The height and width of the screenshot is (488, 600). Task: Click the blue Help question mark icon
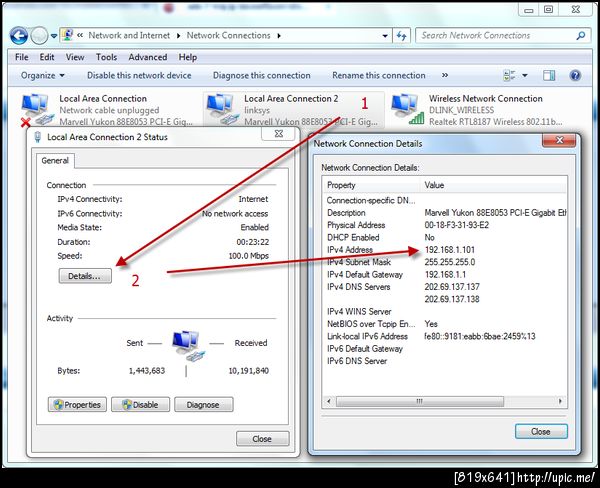point(575,75)
